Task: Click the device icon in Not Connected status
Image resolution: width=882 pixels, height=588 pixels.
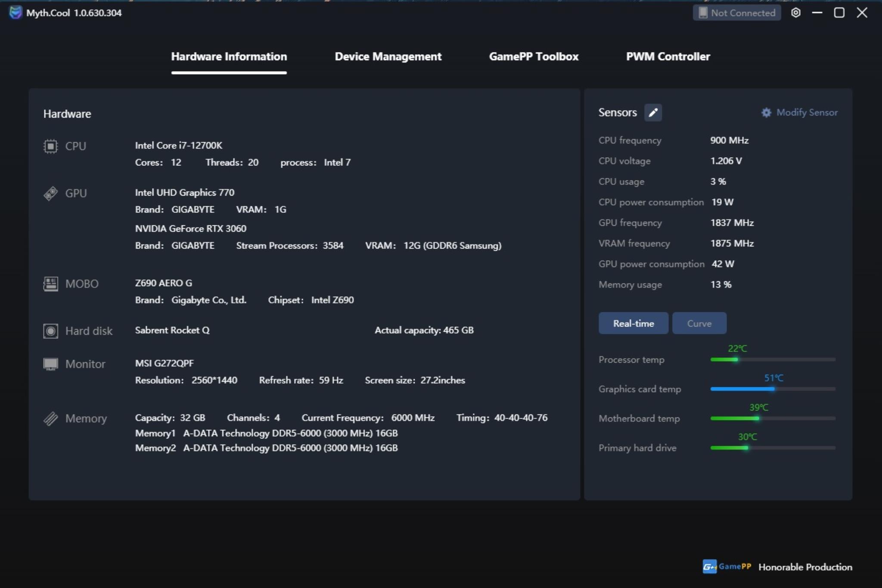Action: click(x=703, y=13)
